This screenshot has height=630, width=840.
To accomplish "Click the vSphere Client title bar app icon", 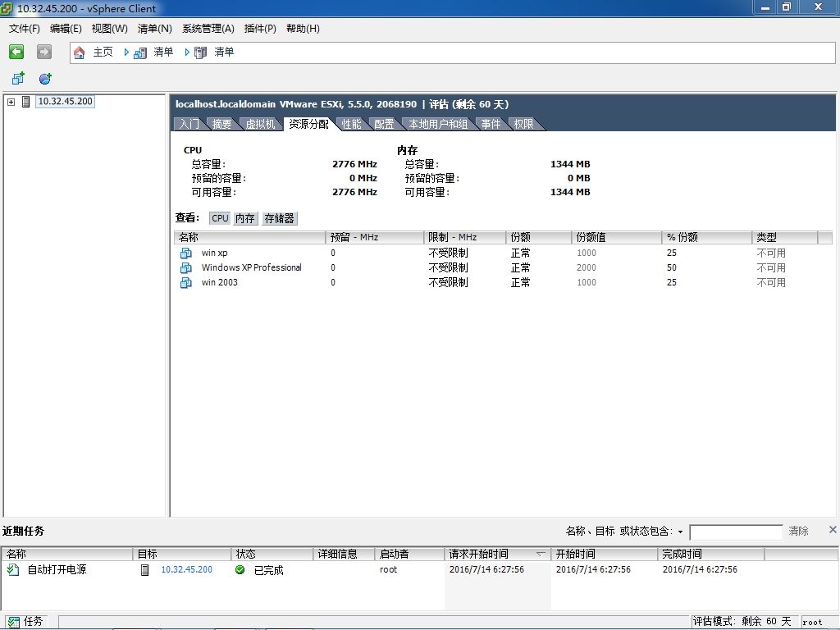I will pyautogui.click(x=7, y=8).
